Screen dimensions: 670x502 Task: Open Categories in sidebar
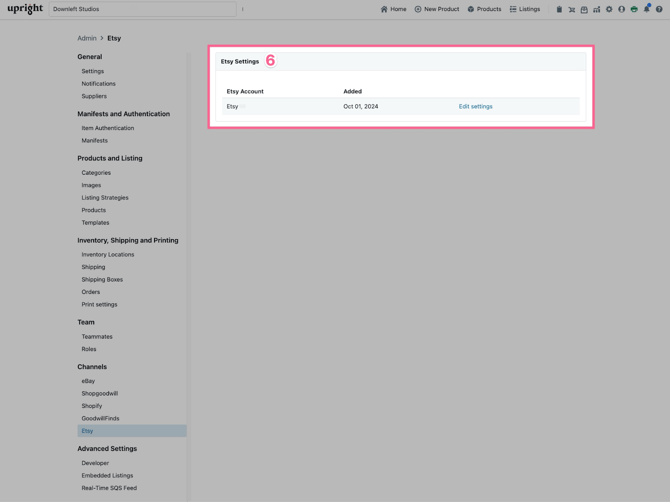point(96,173)
